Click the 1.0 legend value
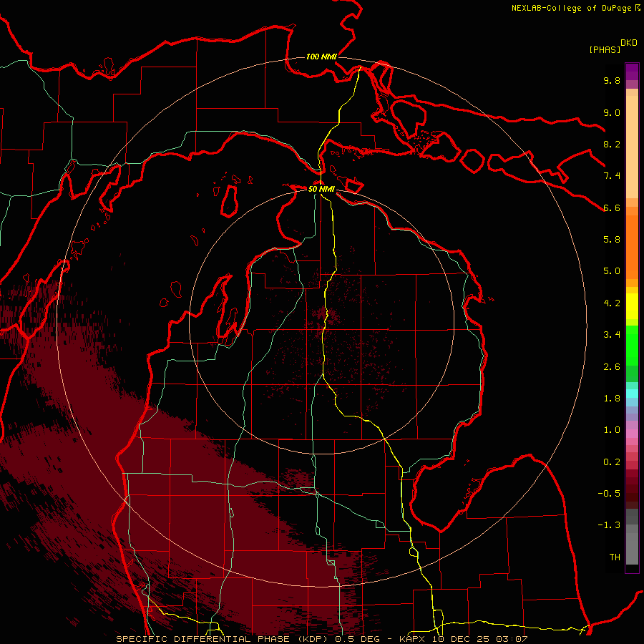Screen dimensions: 644x644 coord(612,430)
